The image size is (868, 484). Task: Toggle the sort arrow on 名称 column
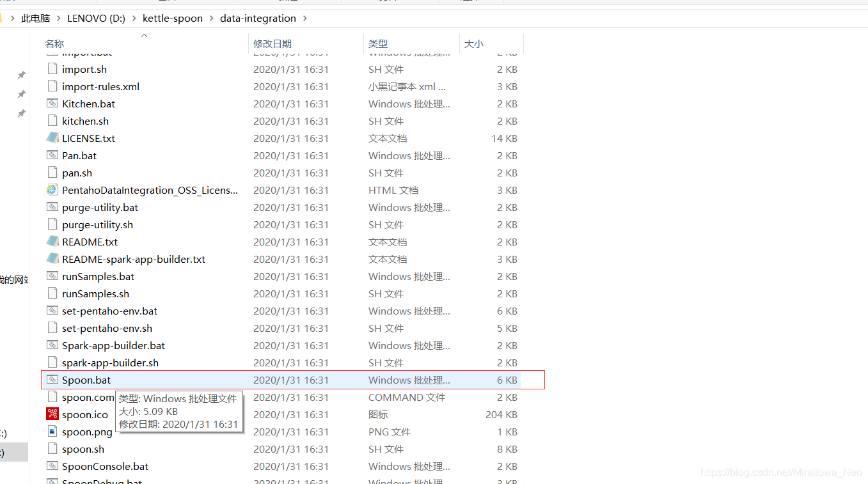pyautogui.click(x=144, y=36)
